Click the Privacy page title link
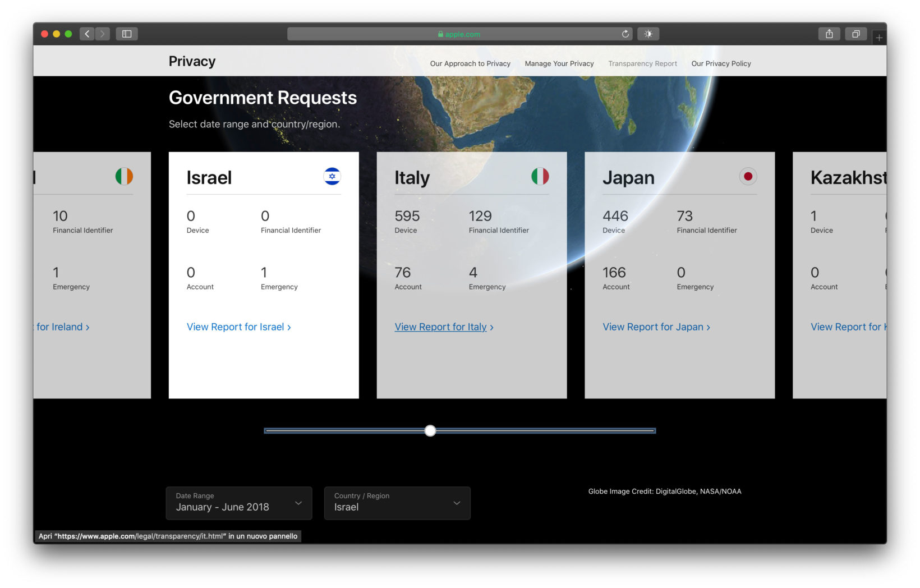This screenshot has height=588, width=920. pyautogui.click(x=192, y=62)
